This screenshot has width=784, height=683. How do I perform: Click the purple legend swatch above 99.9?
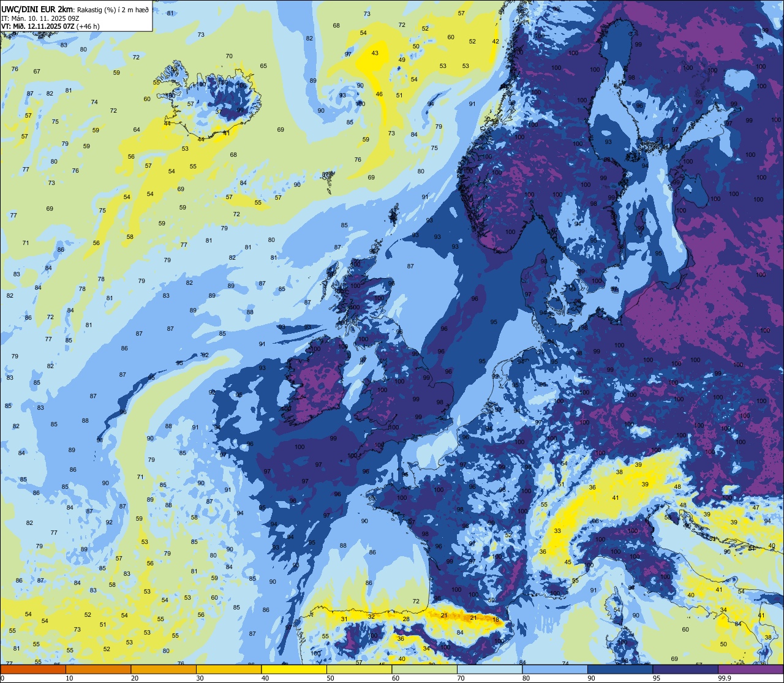(750, 670)
